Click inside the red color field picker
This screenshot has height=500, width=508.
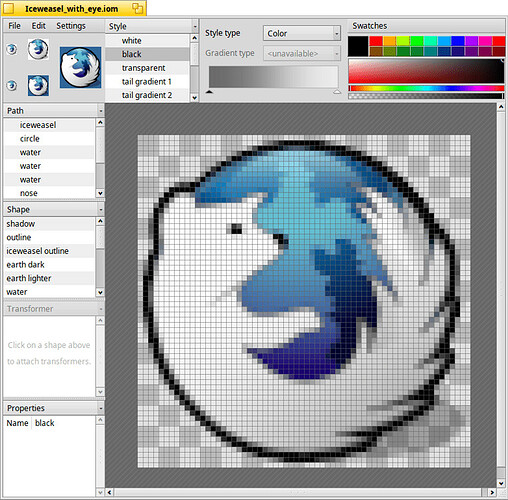coord(426,71)
